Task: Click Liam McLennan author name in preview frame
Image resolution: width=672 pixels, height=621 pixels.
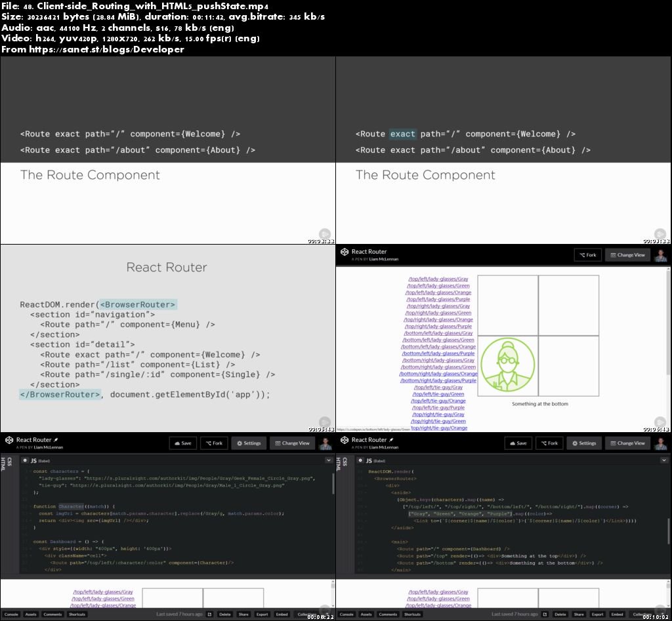Action: [x=383, y=259]
